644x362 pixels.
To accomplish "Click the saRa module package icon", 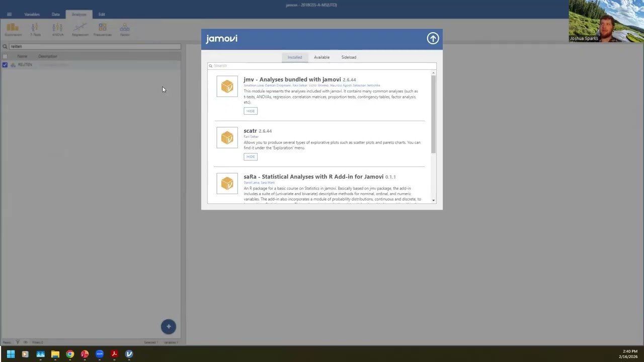I will click(227, 184).
